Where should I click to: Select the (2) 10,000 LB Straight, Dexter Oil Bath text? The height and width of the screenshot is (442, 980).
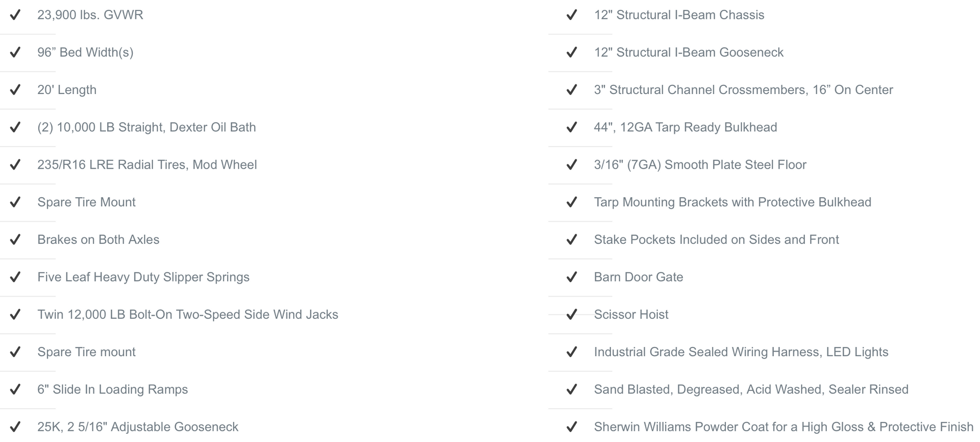[x=146, y=127]
